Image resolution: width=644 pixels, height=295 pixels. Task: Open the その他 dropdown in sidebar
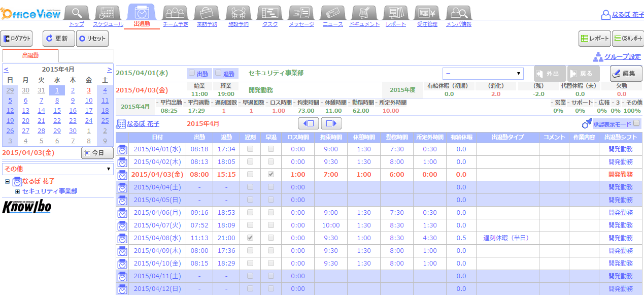pos(58,169)
